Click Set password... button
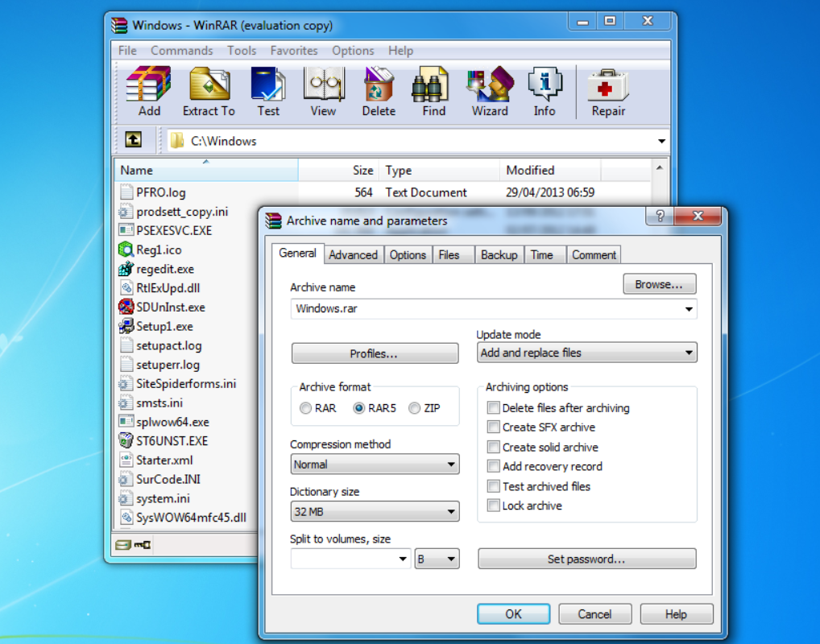Viewport: 820px width, 644px height. pyautogui.click(x=586, y=559)
